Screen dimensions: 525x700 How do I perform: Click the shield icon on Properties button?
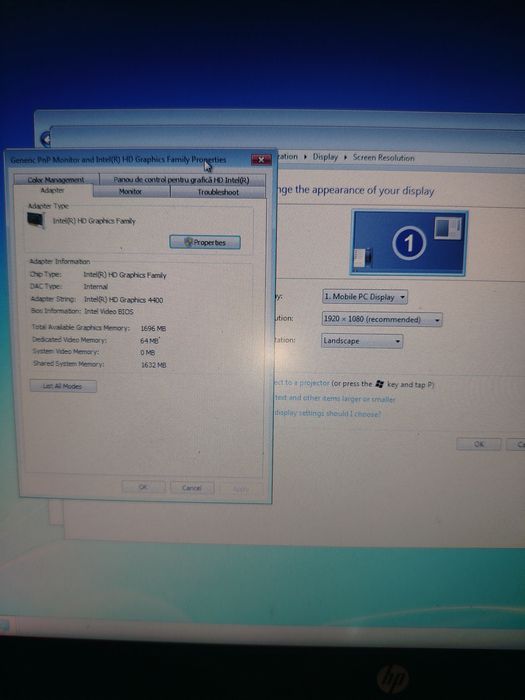[x=188, y=242]
